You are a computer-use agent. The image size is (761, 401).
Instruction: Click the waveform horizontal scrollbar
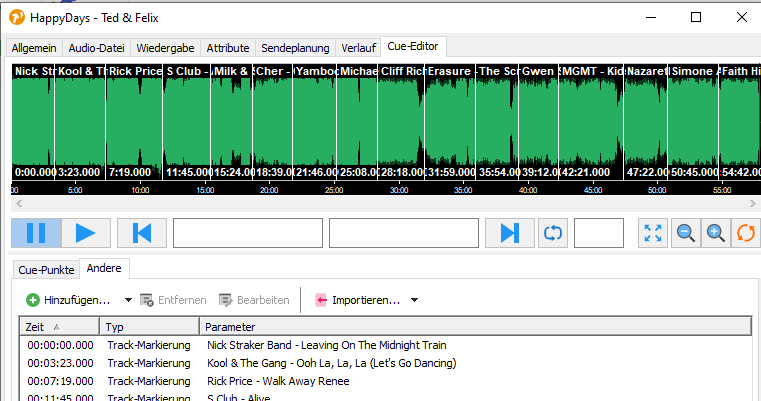pyautogui.click(x=380, y=203)
